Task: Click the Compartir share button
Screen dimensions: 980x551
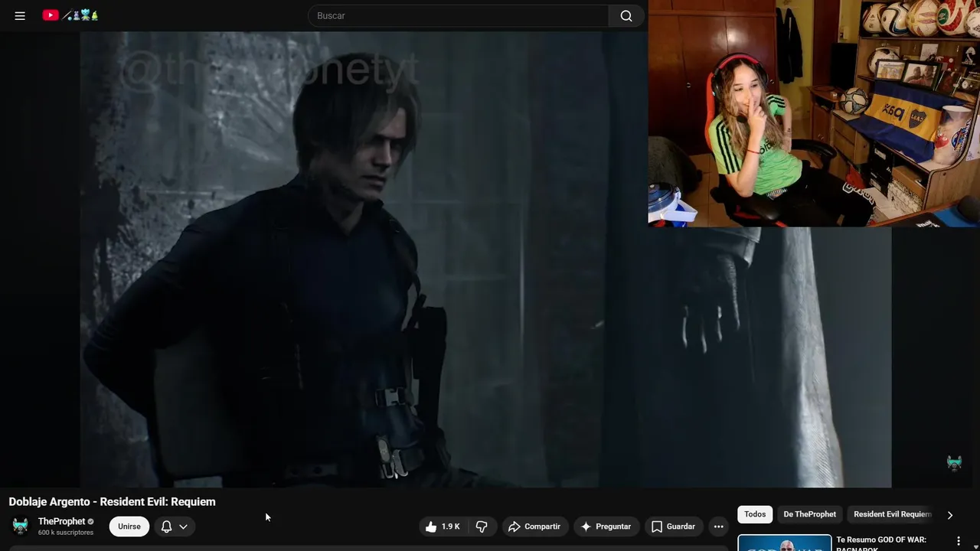Action: [534, 527]
